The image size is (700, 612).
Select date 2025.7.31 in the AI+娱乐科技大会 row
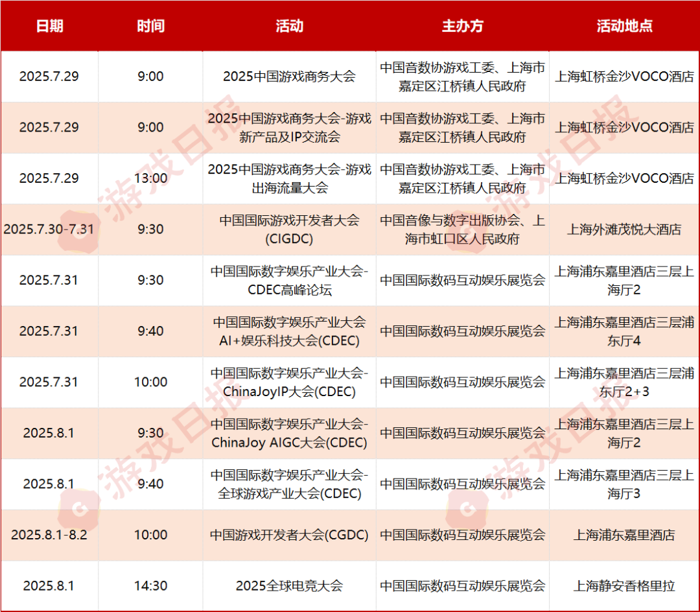(49, 331)
